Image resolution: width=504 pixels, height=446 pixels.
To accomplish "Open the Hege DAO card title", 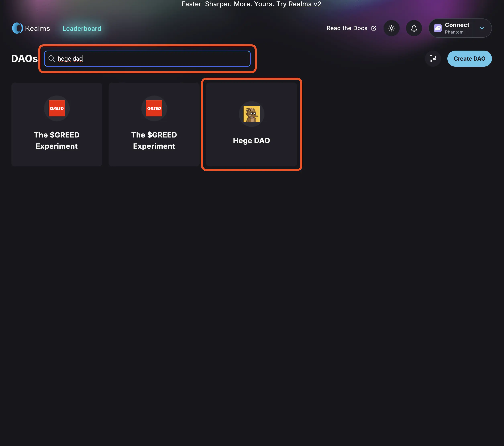I will point(251,141).
